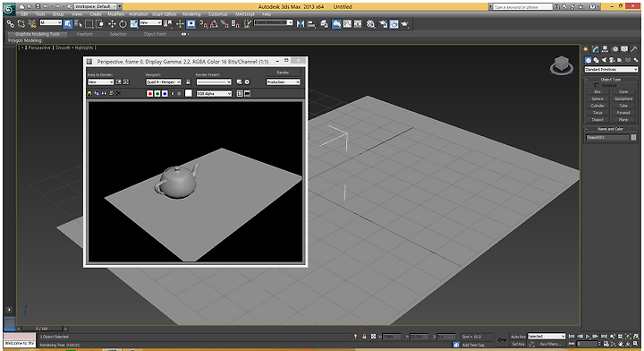This screenshot has height=351, width=644.
Task: Toggle the 3D Snaps icon
Action: pyautogui.click(x=204, y=24)
